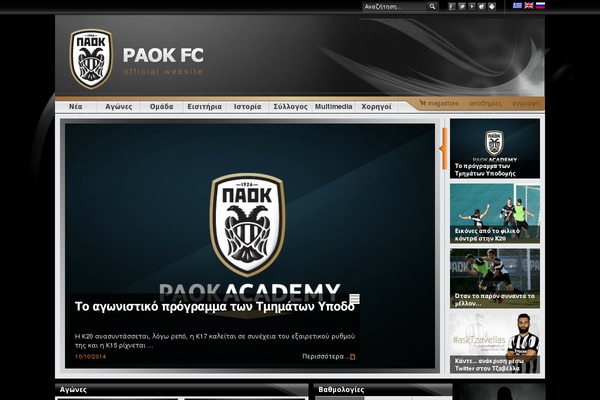The height and width of the screenshot is (400, 600).
Task: Click the orange page icon beside Περισσότερα
Action: (x=352, y=357)
